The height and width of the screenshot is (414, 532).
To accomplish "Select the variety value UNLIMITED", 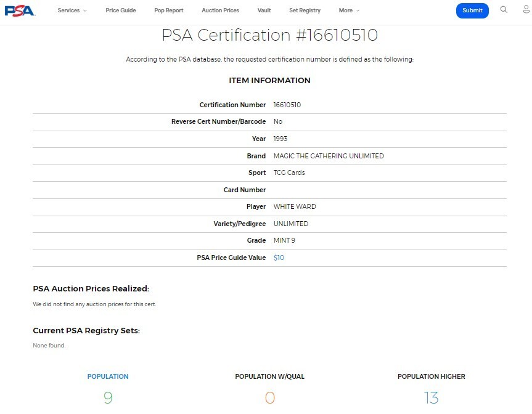I will pyautogui.click(x=291, y=224).
